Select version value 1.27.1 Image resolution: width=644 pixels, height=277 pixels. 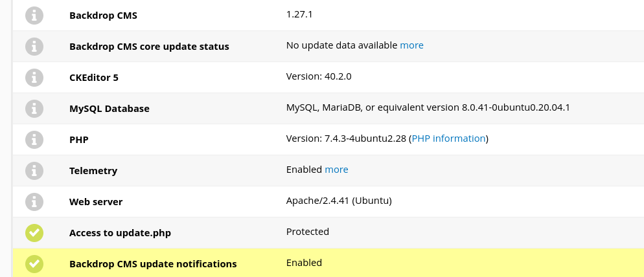pos(299,14)
